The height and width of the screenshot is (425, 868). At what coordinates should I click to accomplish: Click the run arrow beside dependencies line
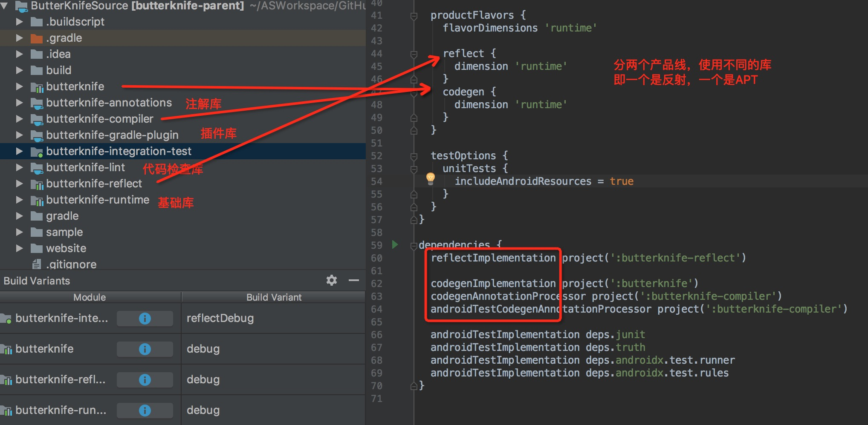(x=395, y=244)
